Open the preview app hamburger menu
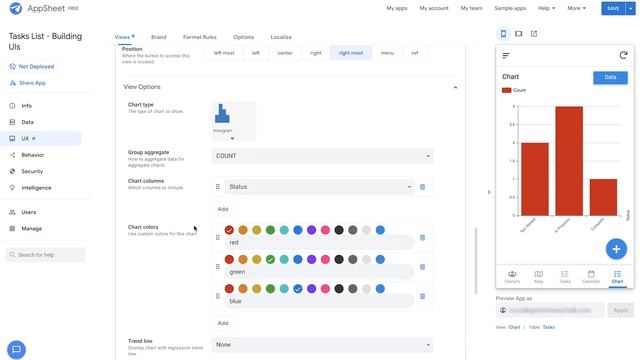Image resolution: width=640 pixels, height=360 pixels. pos(506,56)
